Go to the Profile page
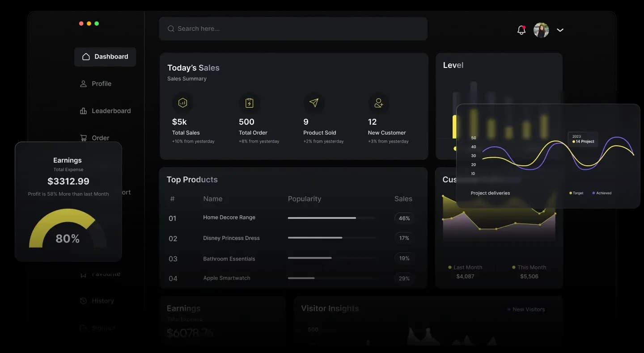The height and width of the screenshot is (353, 644). pos(96,84)
